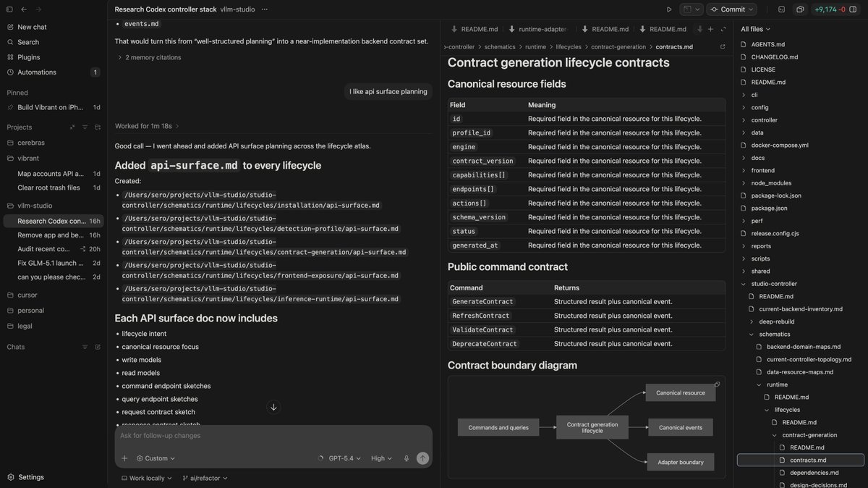
Task: Expand the file preview panel icon
Action: pyautogui.click(x=724, y=29)
